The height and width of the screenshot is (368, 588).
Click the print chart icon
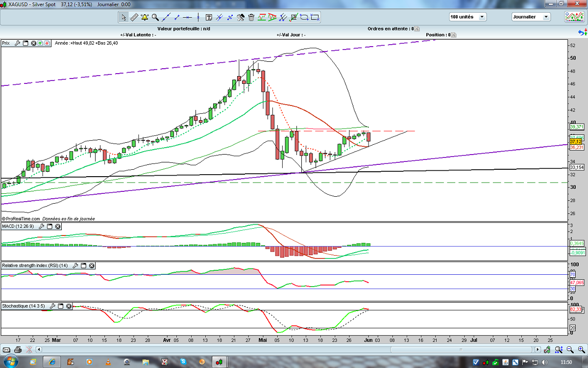(18, 350)
